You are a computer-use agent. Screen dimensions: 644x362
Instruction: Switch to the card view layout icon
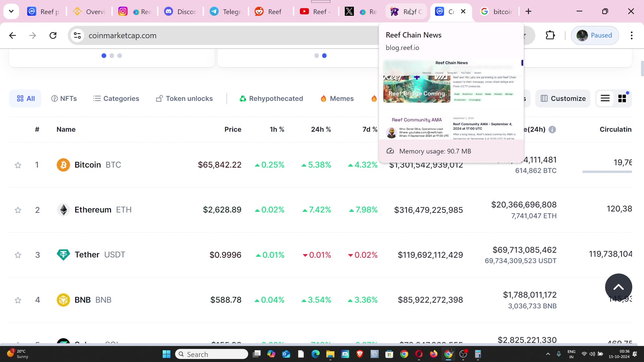[622, 98]
